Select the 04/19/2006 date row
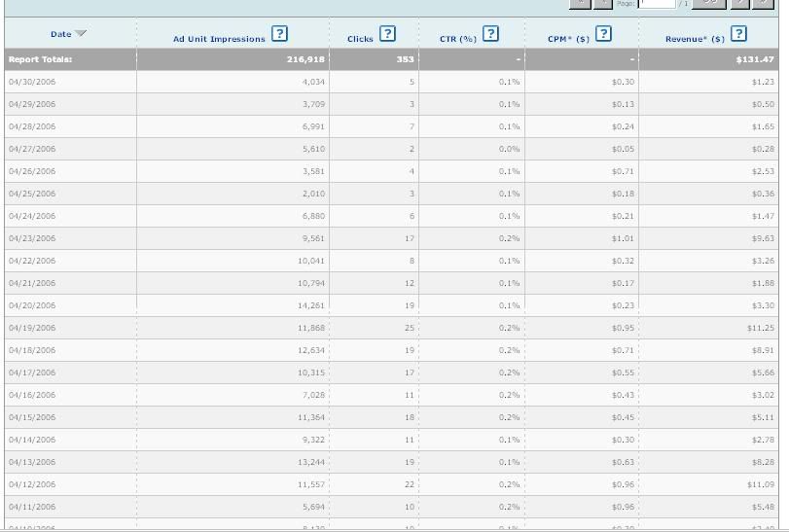This screenshot has height=532, width=789. click(32, 328)
